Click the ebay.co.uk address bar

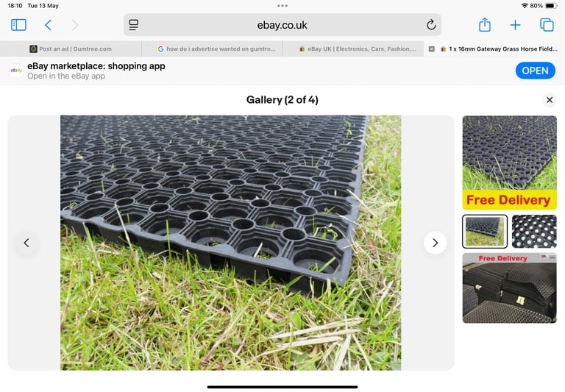coord(282,25)
